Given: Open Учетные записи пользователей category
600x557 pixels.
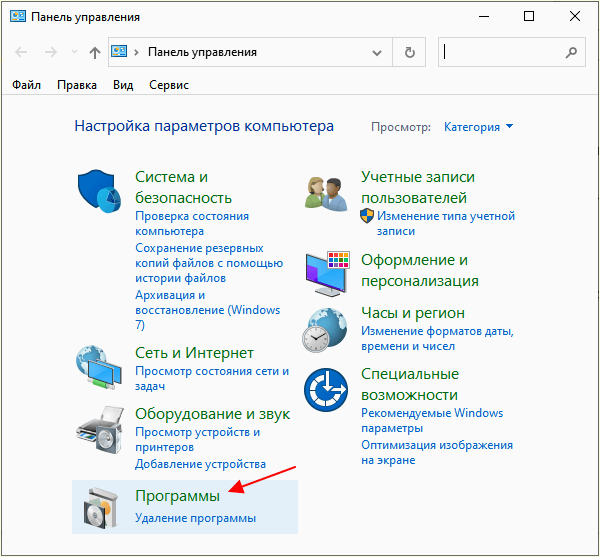Looking at the screenshot, I should pyautogui.click(x=418, y=187).
